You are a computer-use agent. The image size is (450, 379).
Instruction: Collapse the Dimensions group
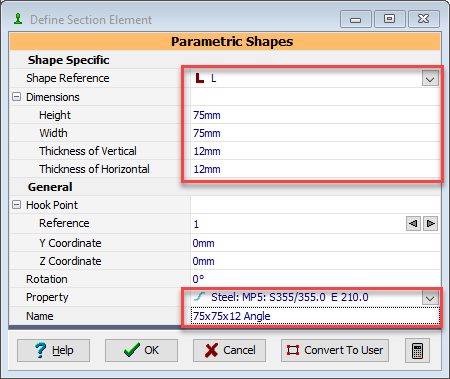point(16,97)
